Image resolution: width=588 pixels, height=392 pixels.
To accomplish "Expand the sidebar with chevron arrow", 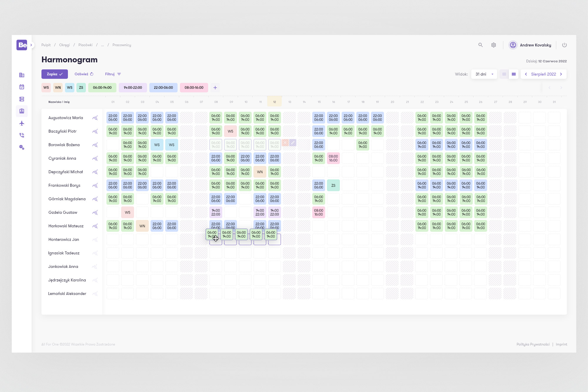I will click(x=31, y=45).
